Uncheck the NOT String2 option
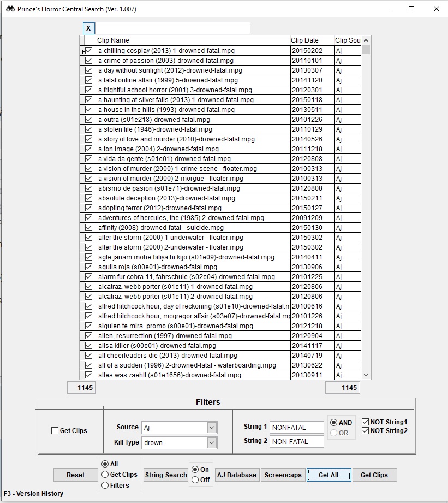Screen dimensions: 448x503 [366, 431]
